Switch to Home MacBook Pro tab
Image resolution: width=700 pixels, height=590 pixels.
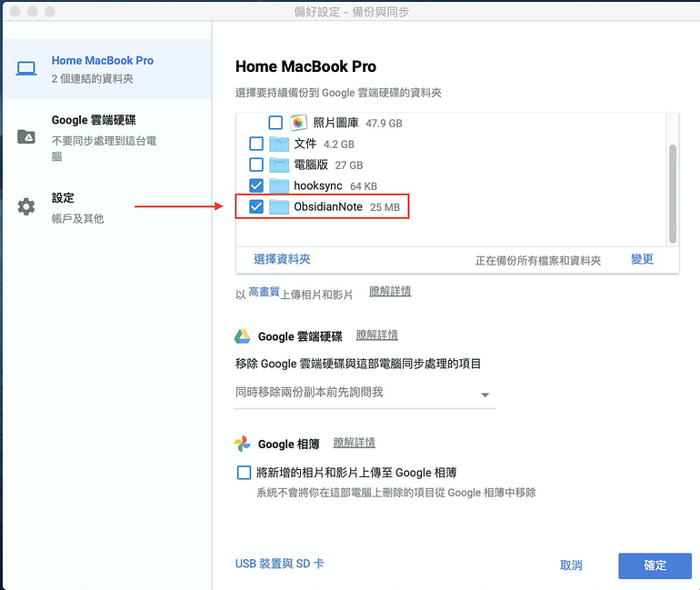coord(107,68)
